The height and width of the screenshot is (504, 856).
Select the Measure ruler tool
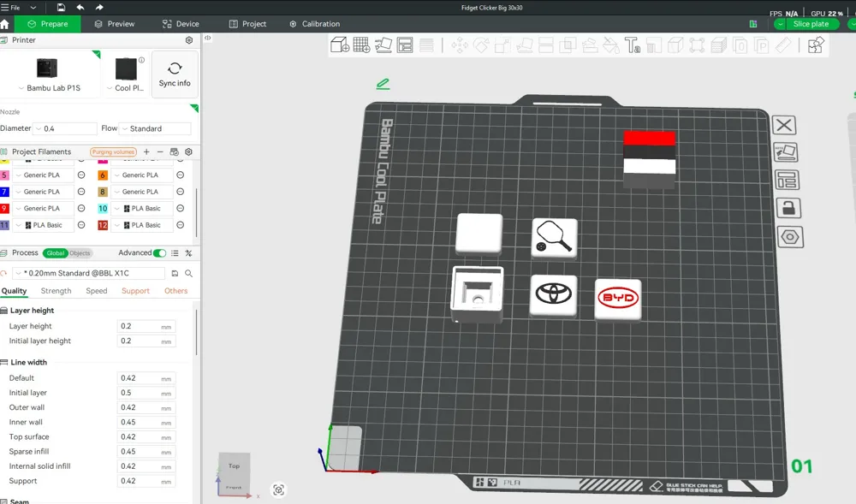coord(783,45)
